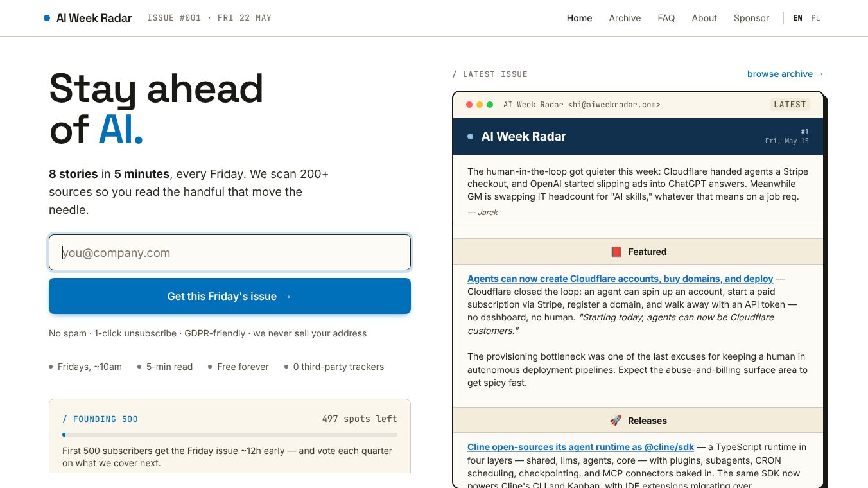The height and width of the screenshot is (488, 868).
Task: Click the '/ LATEST ISSUE' heading
Action: pyautogui.click(x=490, y=74)
